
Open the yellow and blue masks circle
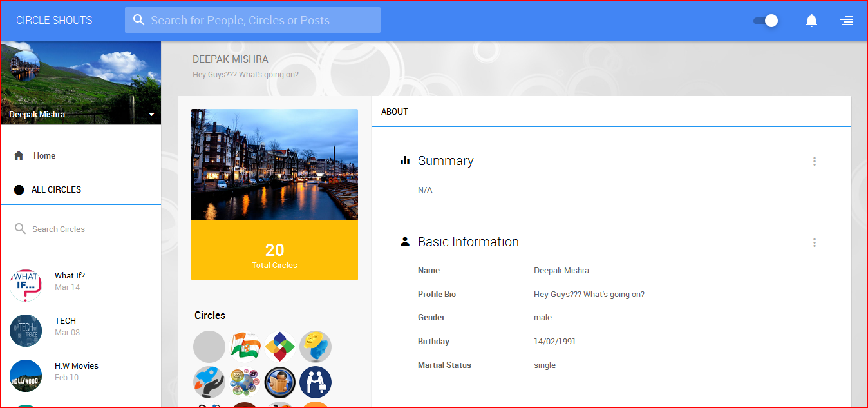tap(316, 347)
